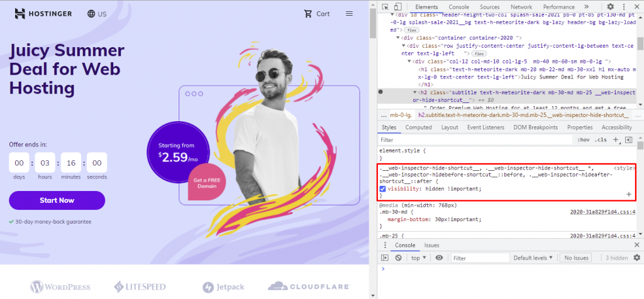Activate the inspect element picker icon
This screenshot has height=299, width=644.
(x=386, y=7)
